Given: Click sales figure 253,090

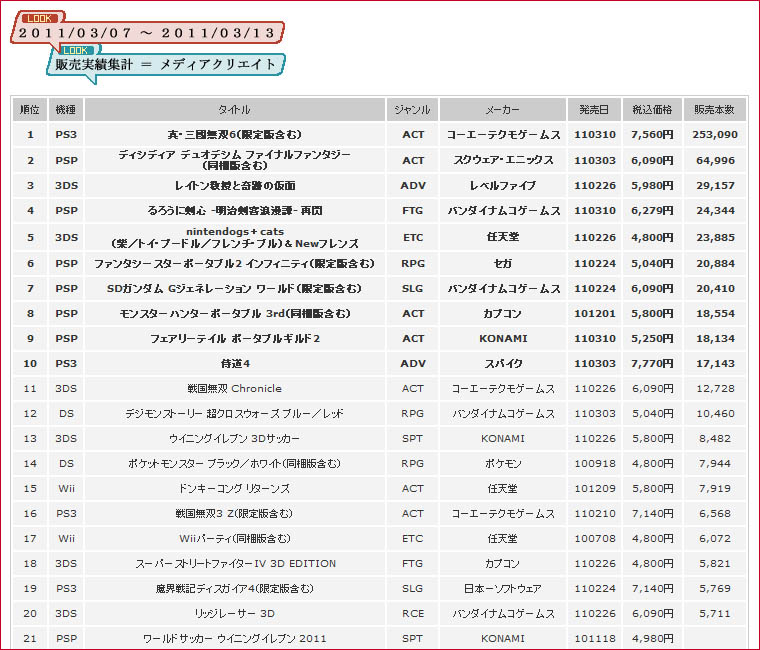Looking at the screenshot, I should point(715,135).
